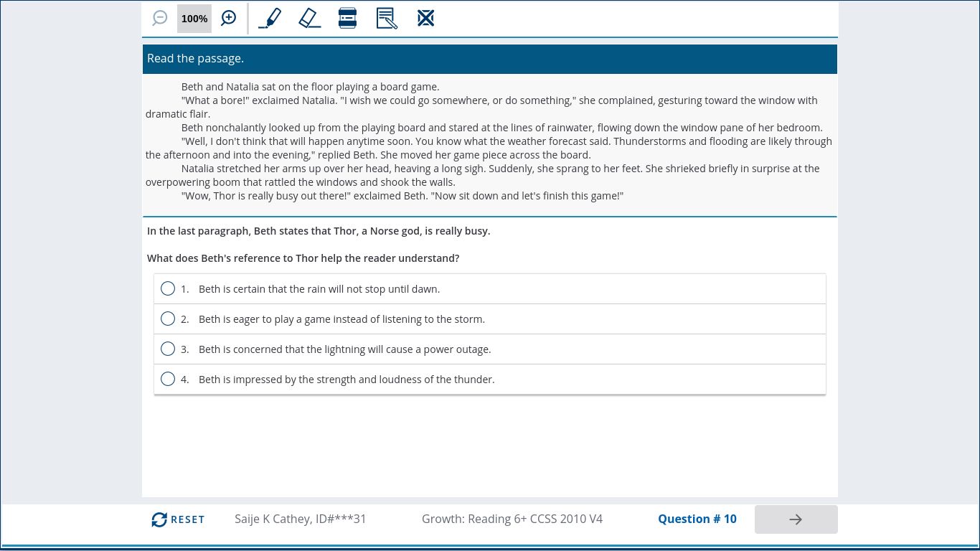Viewport: 980px width, 551px height.
Task: Click the Question # 10 label
Action: coord(697,519)
